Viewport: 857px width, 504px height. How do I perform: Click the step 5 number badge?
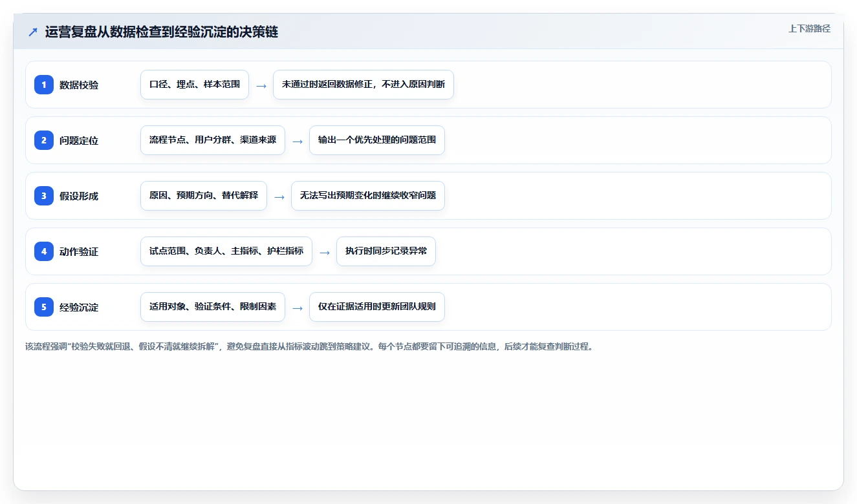(44, 307)
